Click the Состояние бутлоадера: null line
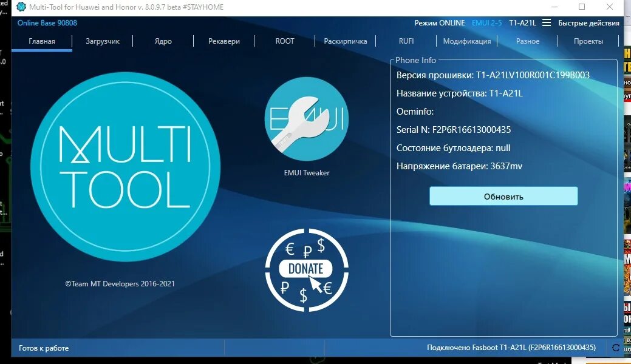631x364 pixels. tap(454, 147)
